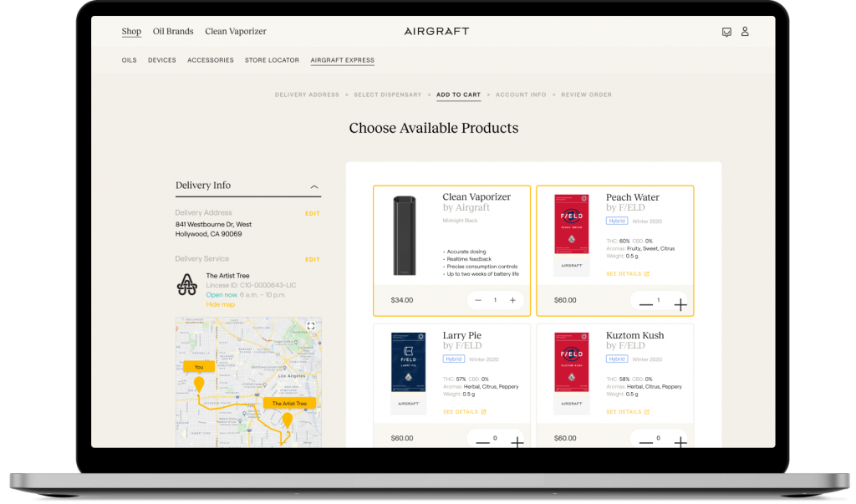Click Hide map link
The image size is (856, 504).
[220, 304]
